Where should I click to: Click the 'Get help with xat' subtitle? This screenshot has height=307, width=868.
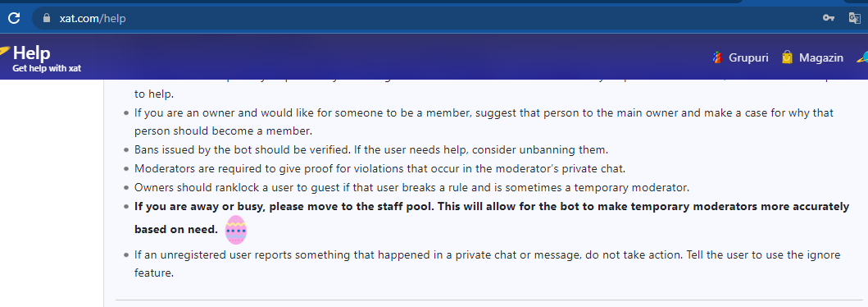pos(47,69)
